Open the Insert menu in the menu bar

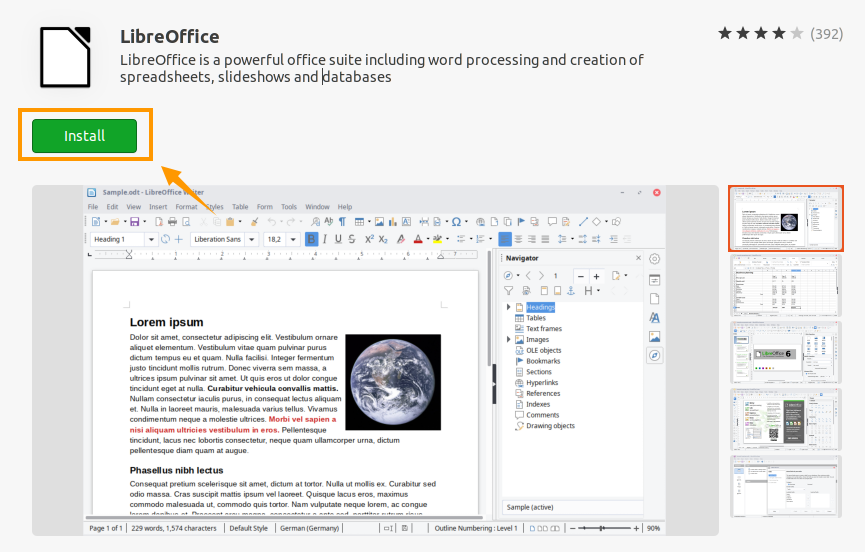(x=158, y=207)
